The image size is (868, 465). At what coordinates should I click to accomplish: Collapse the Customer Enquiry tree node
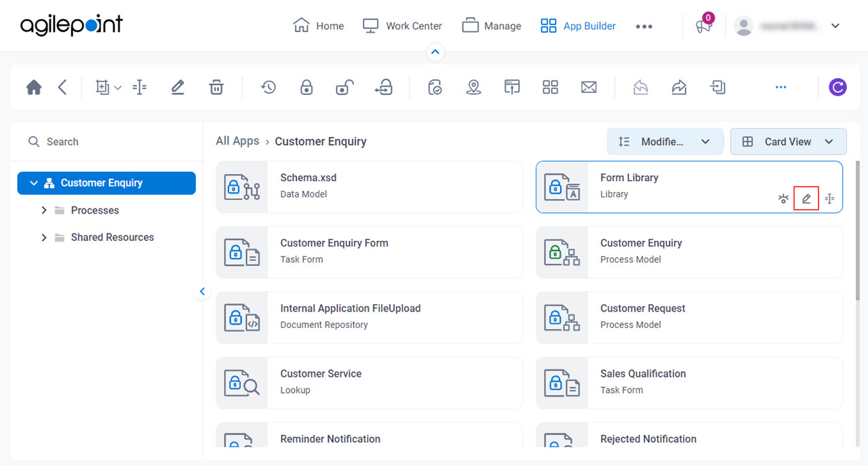click(x=34, y=183)
